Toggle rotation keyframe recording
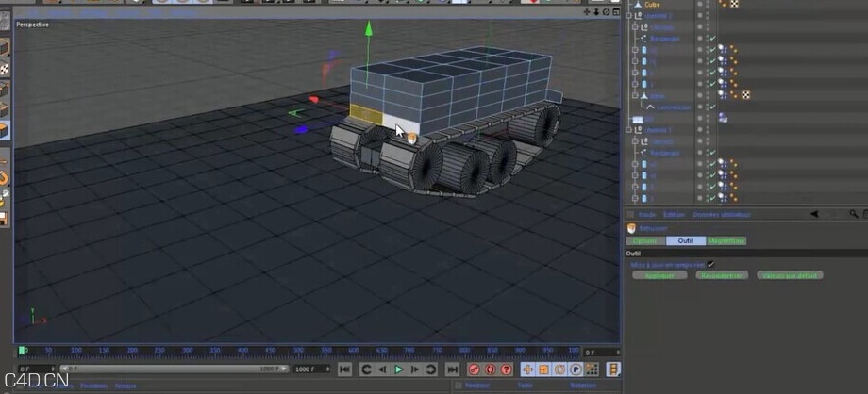This screenshot has width=868, height=394. click(559, 369)
